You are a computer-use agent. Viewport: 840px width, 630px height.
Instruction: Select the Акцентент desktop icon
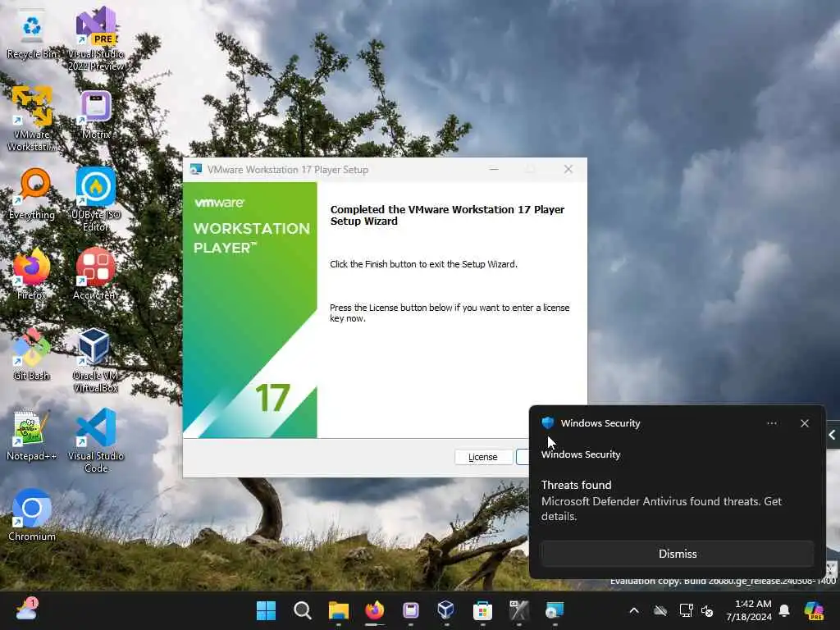point(96,274)
